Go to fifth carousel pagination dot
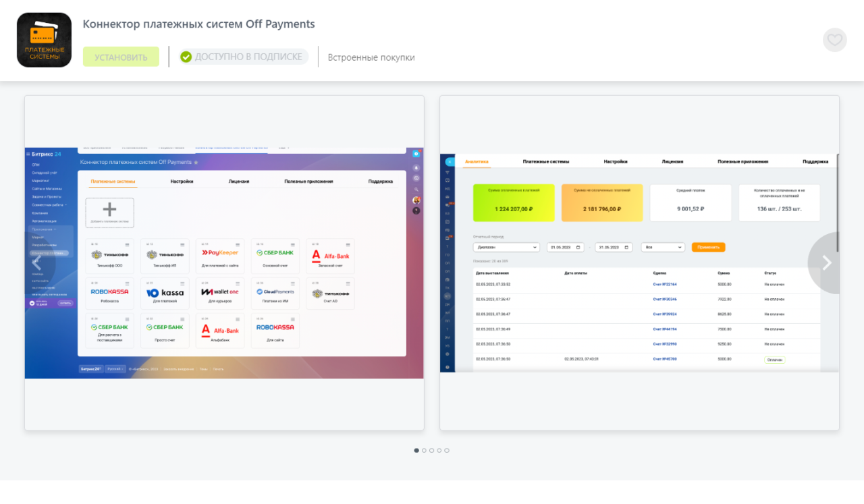864x504 pixels. pos(447,450)
